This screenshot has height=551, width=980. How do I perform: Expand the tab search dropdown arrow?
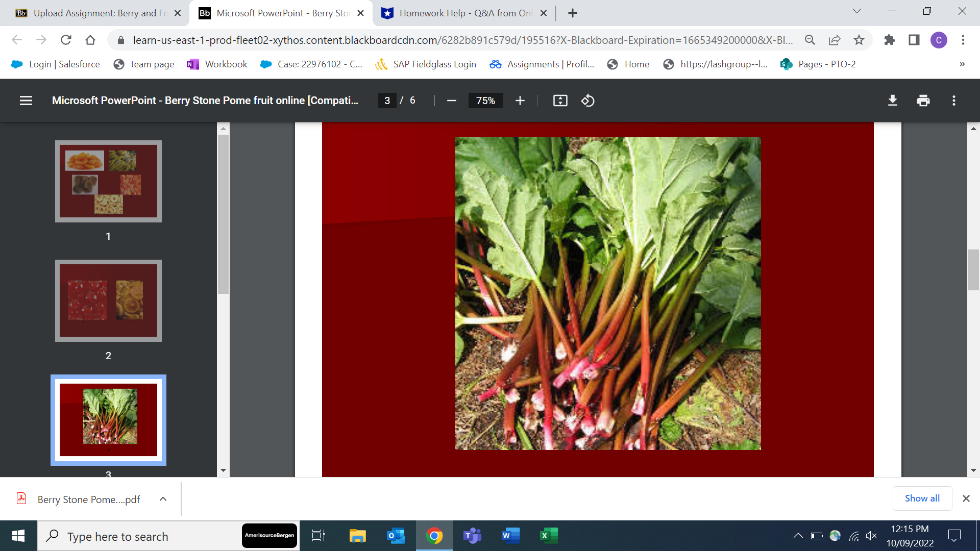click(857, 11)
